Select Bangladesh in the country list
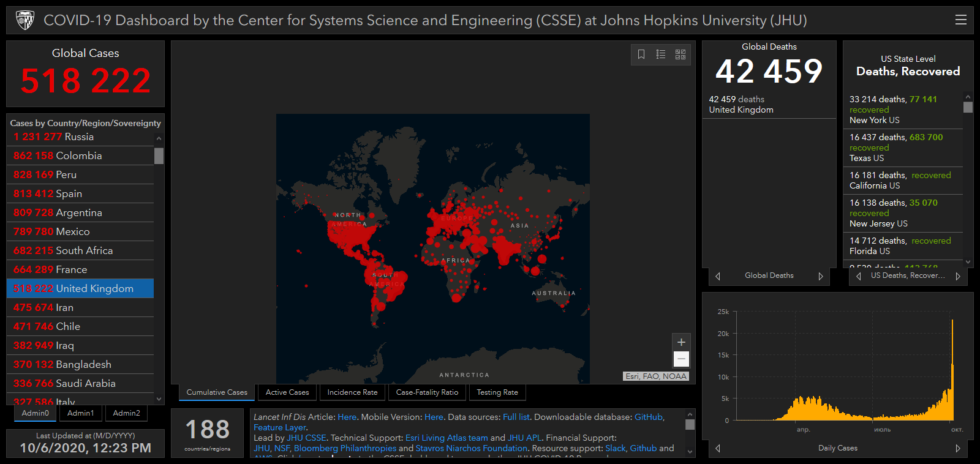This screenshot has width=980, height=464. (80, 364)
